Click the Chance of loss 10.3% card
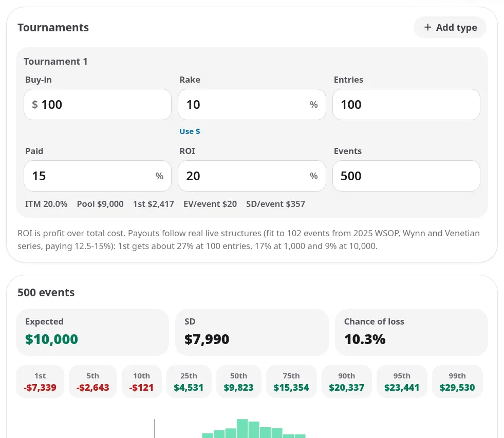This screenshot has width=504, height=438. pyautogui.click(x=412, y=332)
